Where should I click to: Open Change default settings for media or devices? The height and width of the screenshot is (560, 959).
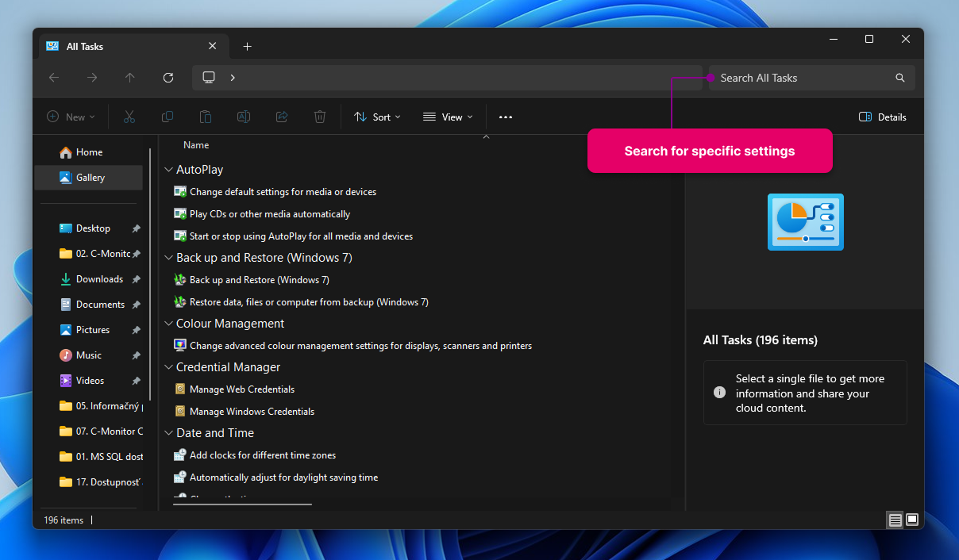[x=283, y=192]
